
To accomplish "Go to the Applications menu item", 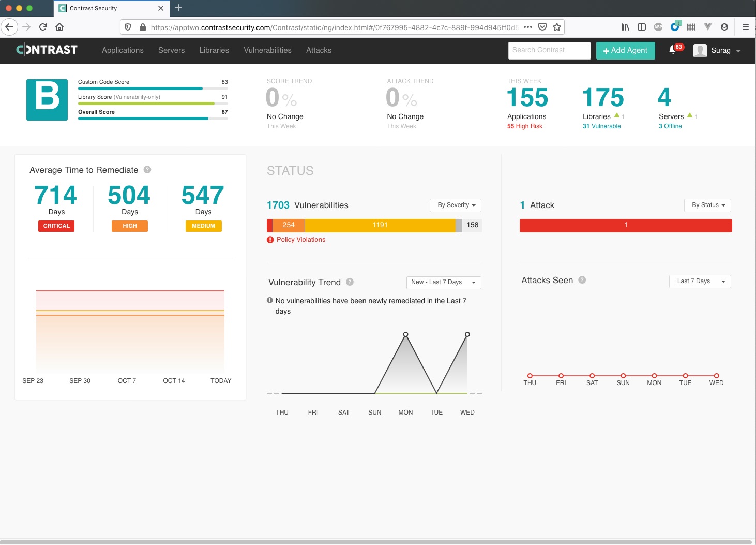I will click(x=123, y=50).
